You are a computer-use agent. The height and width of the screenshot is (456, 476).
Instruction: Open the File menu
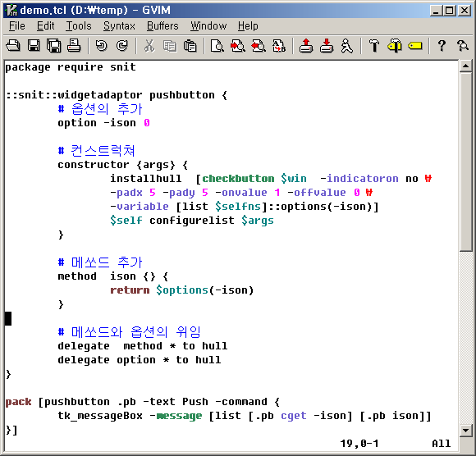[17, 26]
